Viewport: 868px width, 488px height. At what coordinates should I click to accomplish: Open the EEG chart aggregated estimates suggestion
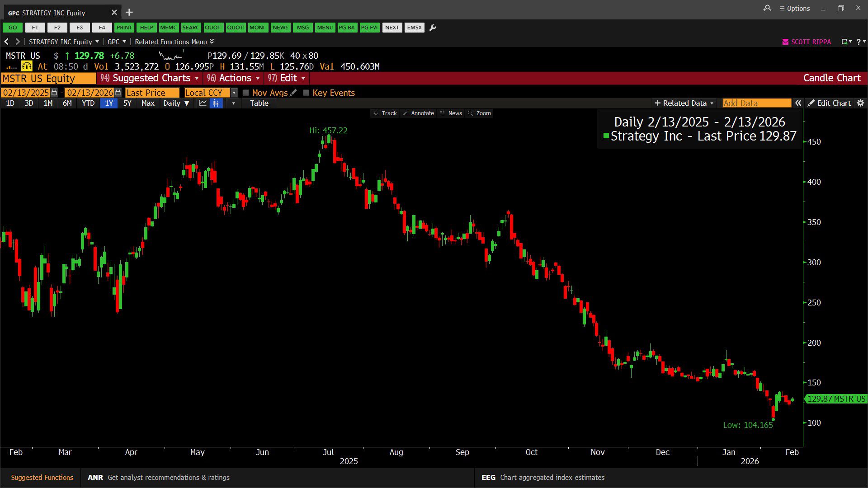543,477
